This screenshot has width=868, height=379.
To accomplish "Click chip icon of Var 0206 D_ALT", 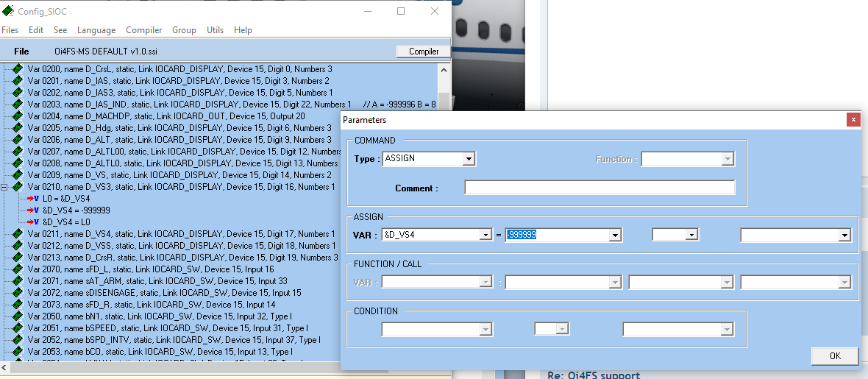I will click(18, 140).
